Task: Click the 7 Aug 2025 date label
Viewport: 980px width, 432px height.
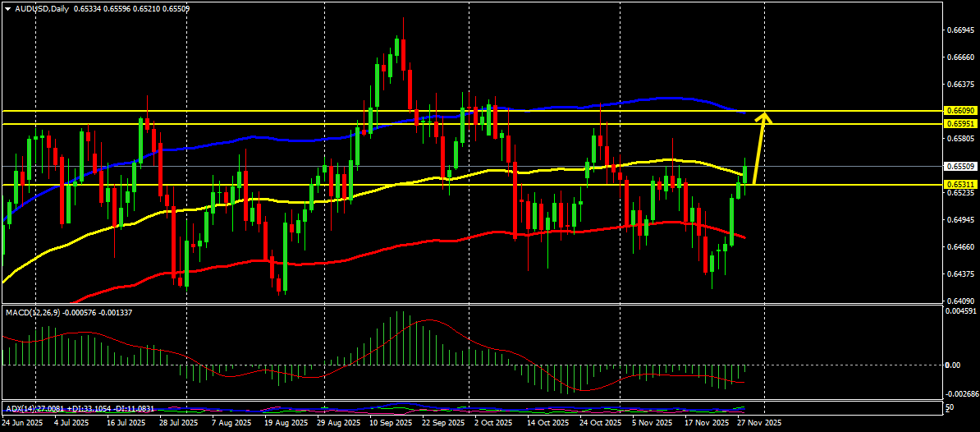Action: 231,423
